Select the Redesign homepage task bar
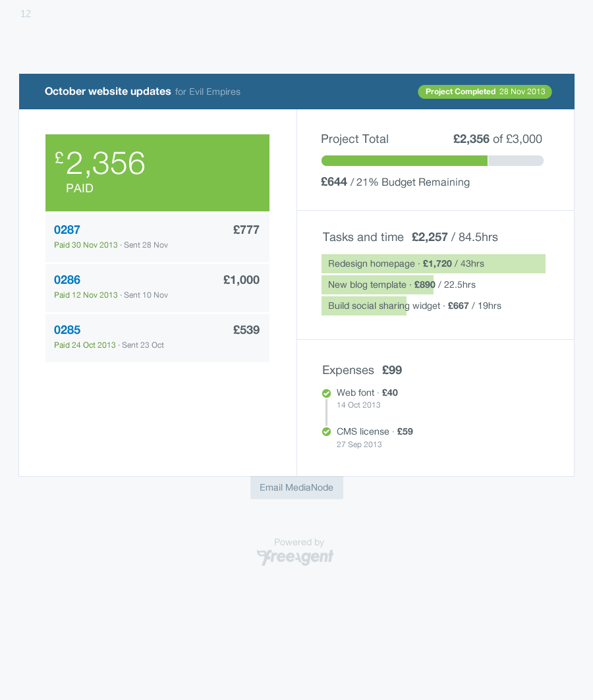 point(433,263)
